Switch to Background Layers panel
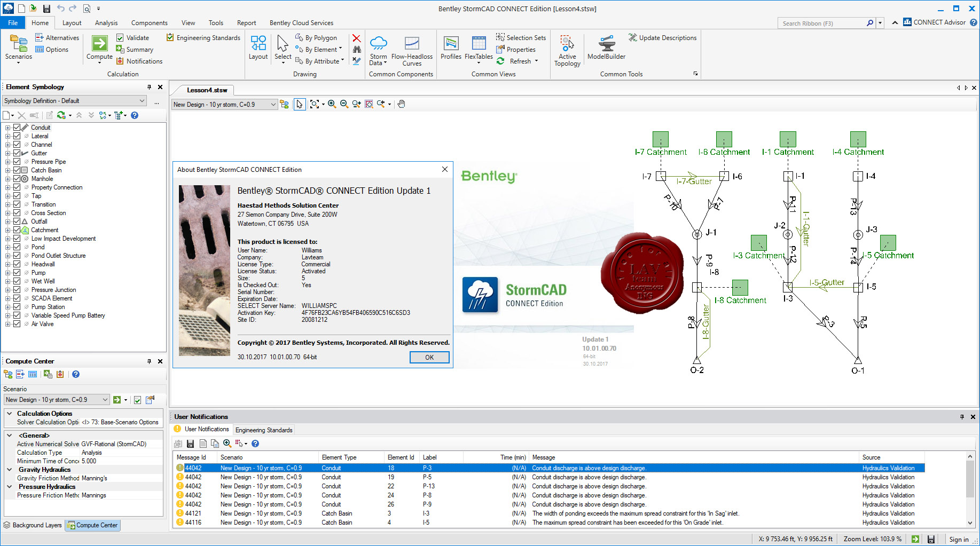This screenshot has height=546, width=980. pos(33,525)
